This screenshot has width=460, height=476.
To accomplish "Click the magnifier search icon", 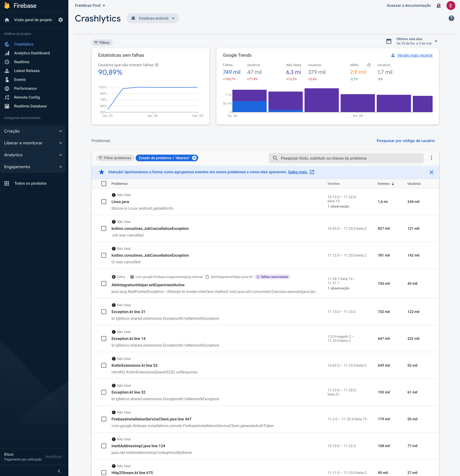I will coord(275,158).
